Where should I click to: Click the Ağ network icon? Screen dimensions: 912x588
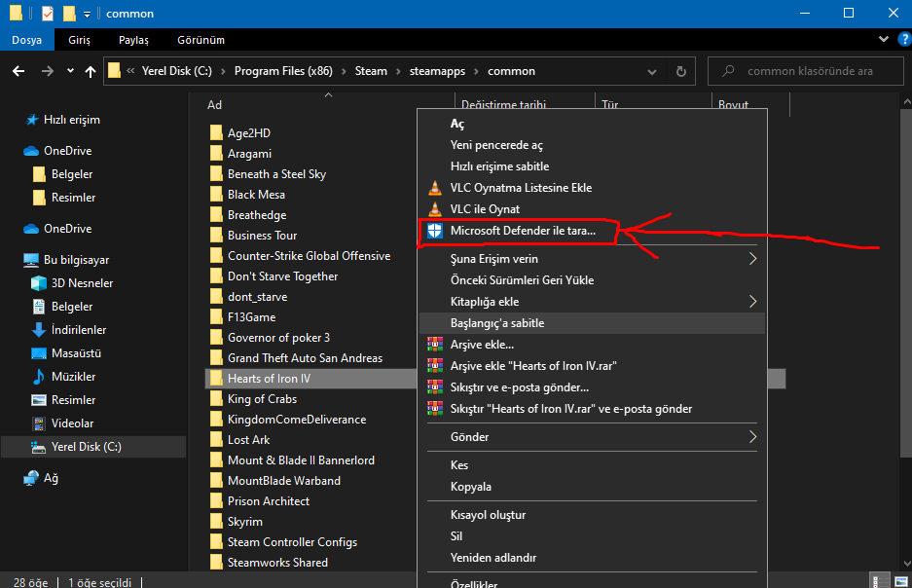pos(31,478)
